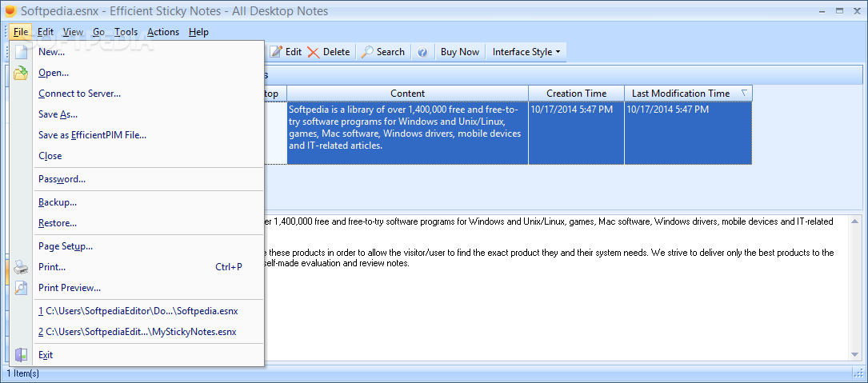Click the printer icon beside Print
Image resolution: width=868 pixels, height=383 pixels.
(x=21, y=267)
